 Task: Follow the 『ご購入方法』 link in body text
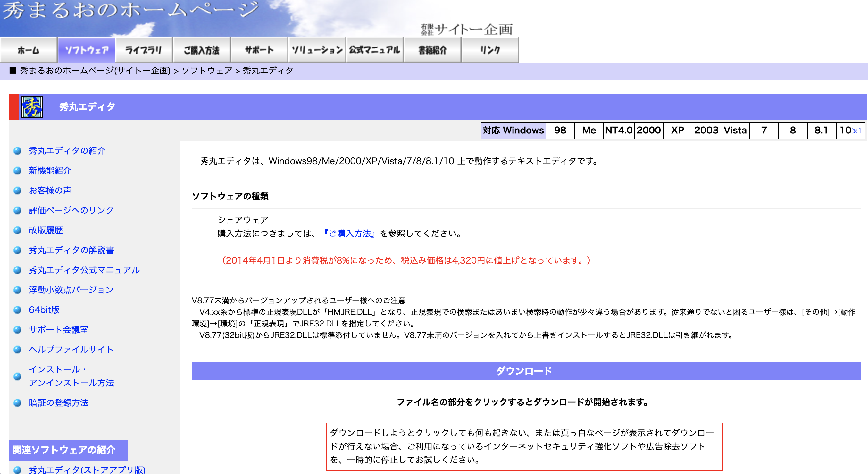point(349,233)
